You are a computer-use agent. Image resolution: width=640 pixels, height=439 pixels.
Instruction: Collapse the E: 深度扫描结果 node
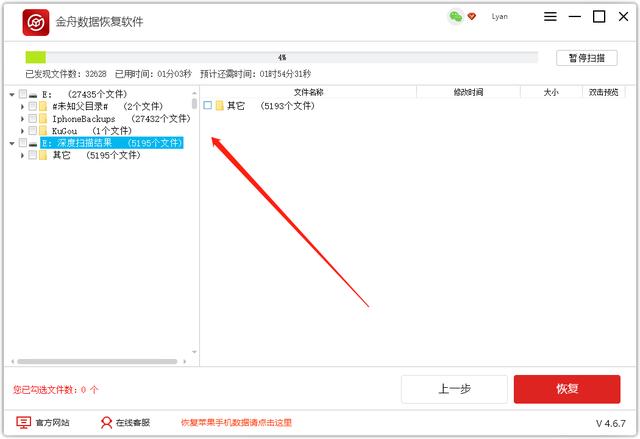pyautogui.click(x=11, y=144)
